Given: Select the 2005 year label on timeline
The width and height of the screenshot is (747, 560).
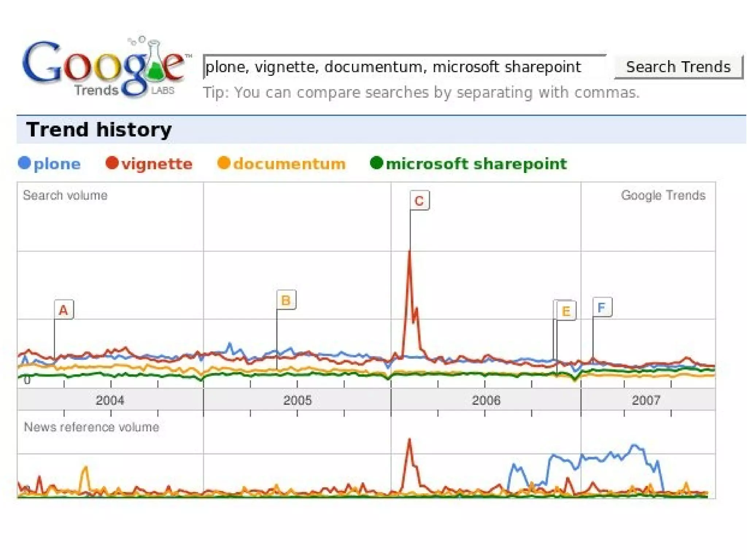Looking at the screenshot, I should point(297,400).
